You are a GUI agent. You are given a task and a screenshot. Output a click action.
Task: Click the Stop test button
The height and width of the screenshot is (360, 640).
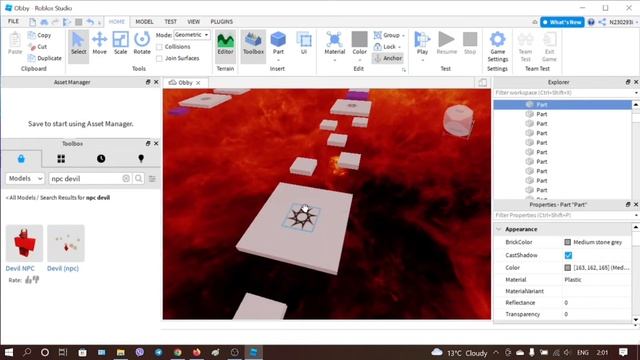(x=470, y=44)
